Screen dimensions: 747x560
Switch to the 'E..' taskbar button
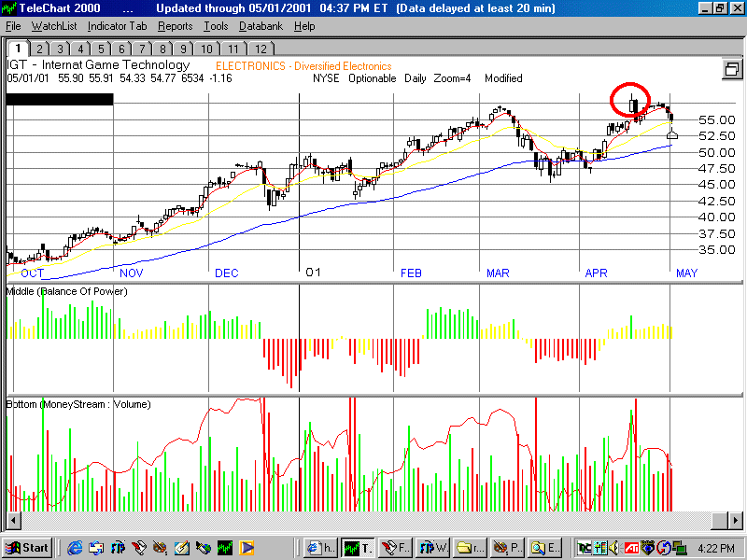click(543, 548)
